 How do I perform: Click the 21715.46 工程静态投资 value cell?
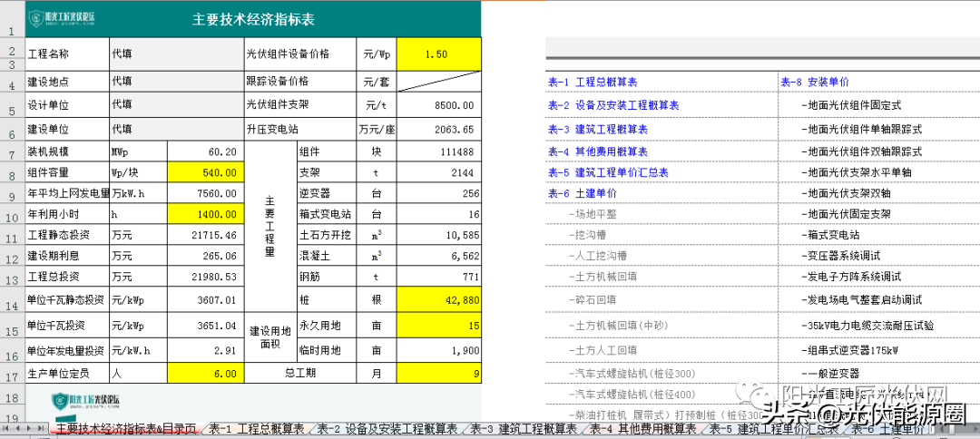click(204, 236)
